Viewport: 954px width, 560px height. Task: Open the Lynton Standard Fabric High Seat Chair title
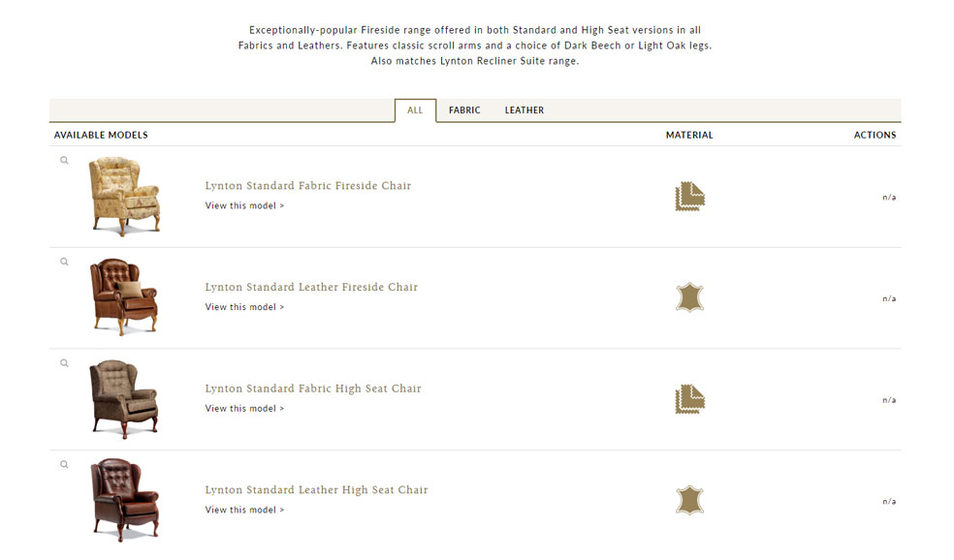pyautogui.click(x=313, y=389)
